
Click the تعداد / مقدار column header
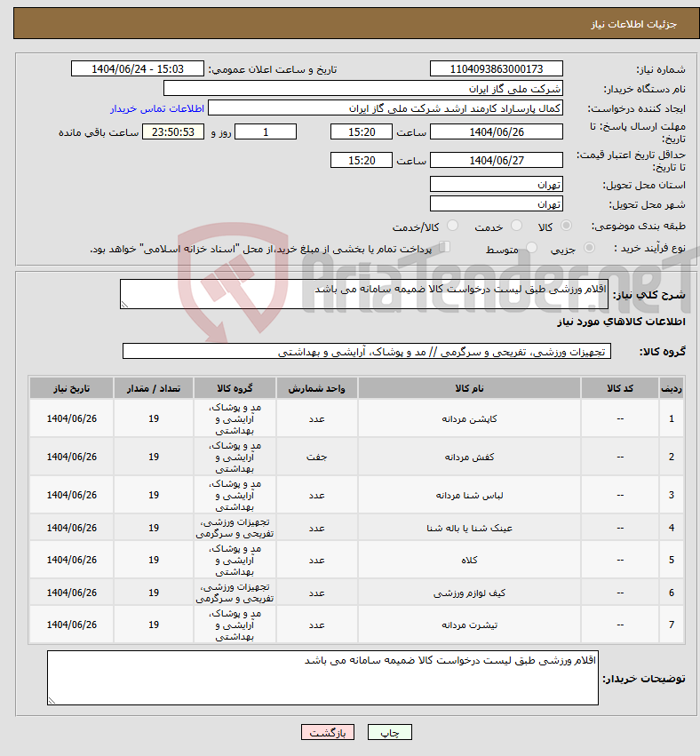tap(154, 388)
